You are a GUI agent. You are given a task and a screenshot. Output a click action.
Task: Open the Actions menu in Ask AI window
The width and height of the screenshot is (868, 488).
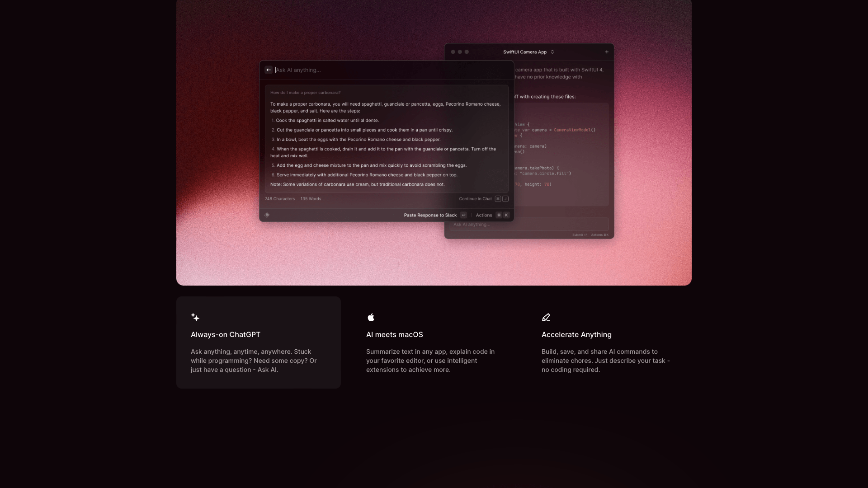tap(484, 215)
